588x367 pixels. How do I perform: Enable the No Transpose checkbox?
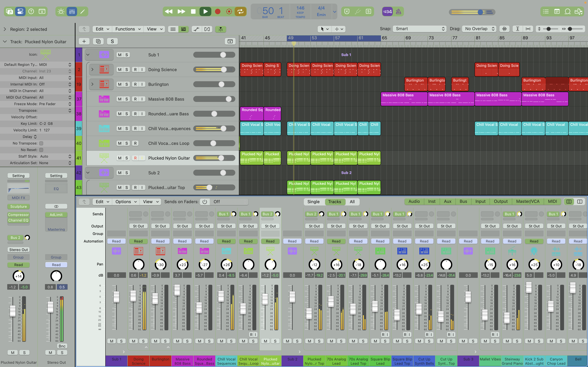pyautogui.click(x=41, y=143)
